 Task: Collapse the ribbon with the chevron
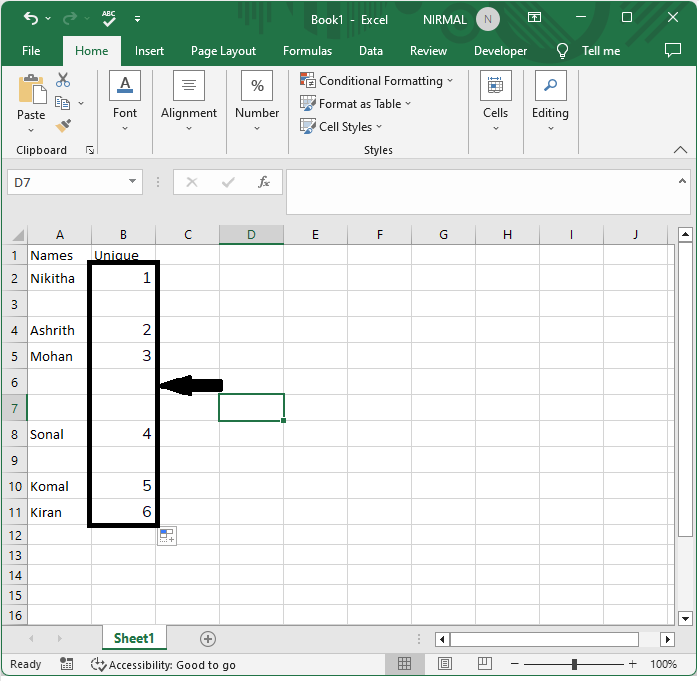click(x=680, y=150)
